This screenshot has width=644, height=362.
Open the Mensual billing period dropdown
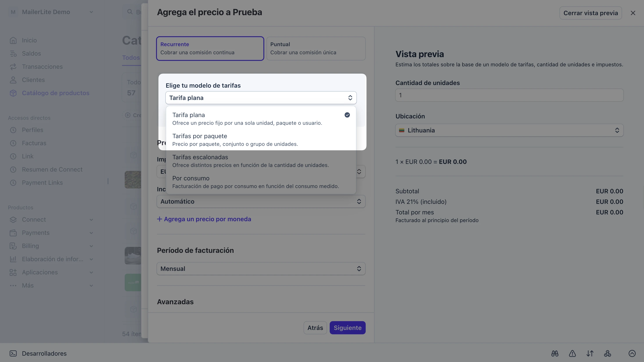click(261, 268)
